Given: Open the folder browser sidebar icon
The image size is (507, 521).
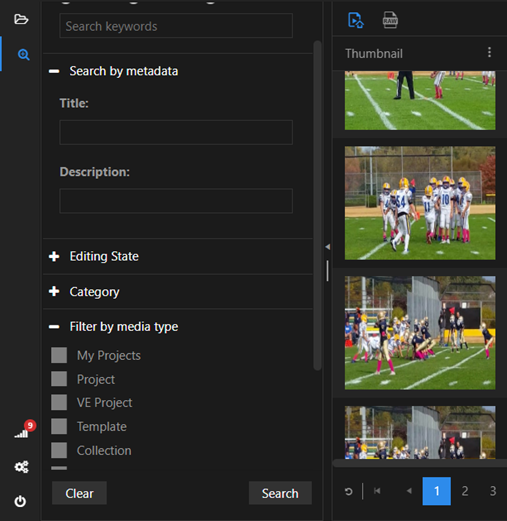Looking at the screenshot, I should click(21, 19).
